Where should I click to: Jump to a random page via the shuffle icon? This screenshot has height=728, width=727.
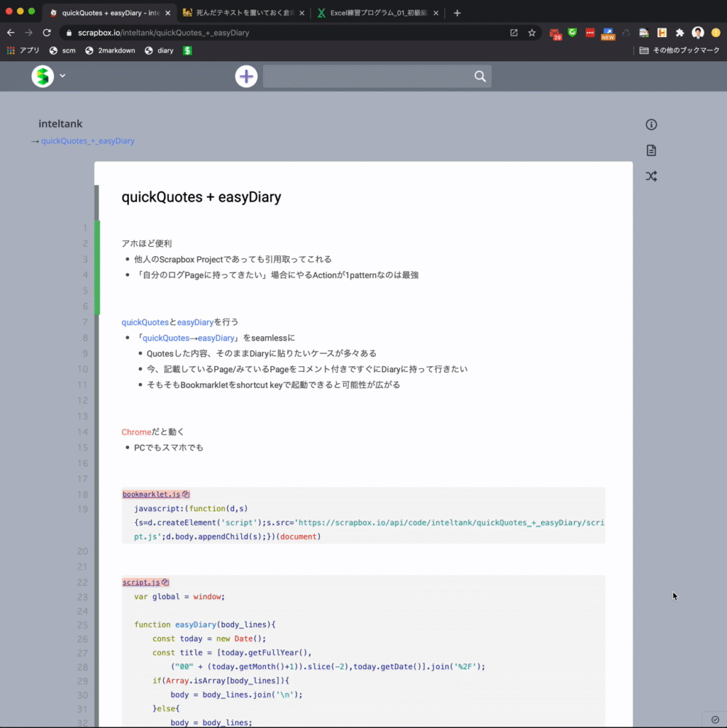pos(651,176)
